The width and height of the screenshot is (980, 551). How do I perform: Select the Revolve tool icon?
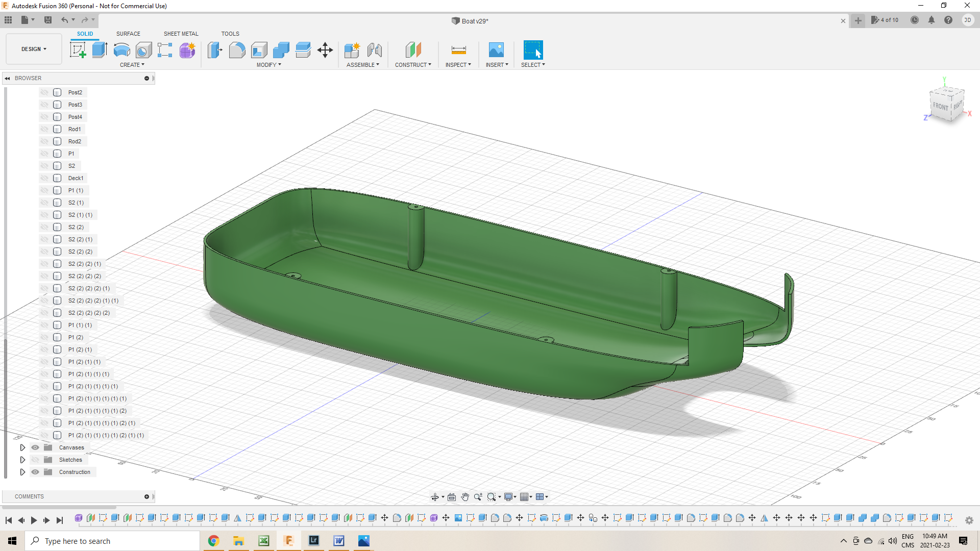(x=121, y=50)
